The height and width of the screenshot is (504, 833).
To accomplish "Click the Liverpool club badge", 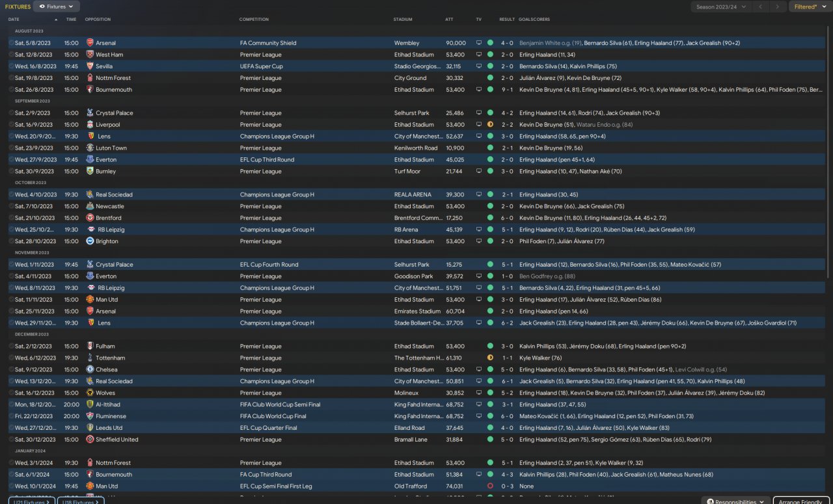I will 90,125.
